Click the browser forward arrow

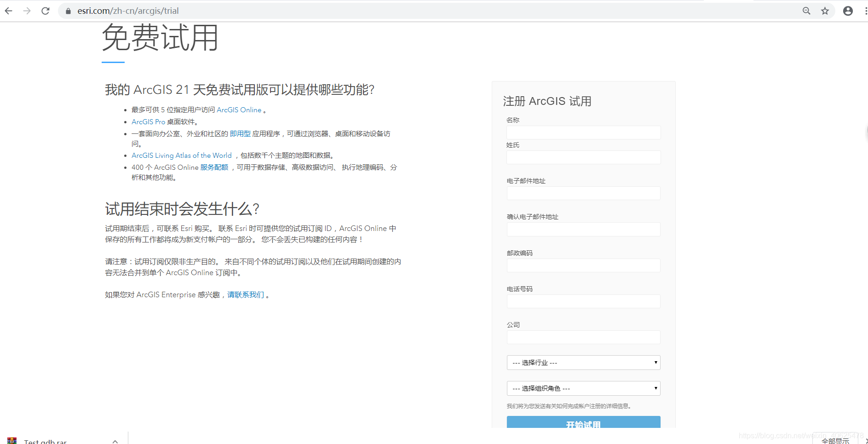click(27, 11)
